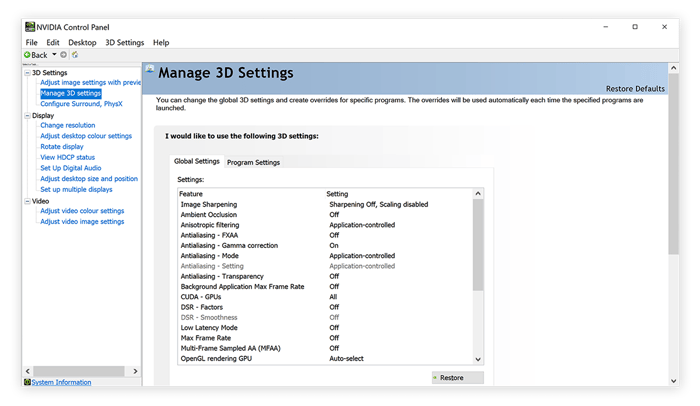Select Manage 3D settings in sidebar

pyautogui.click(x=71, y=93)
